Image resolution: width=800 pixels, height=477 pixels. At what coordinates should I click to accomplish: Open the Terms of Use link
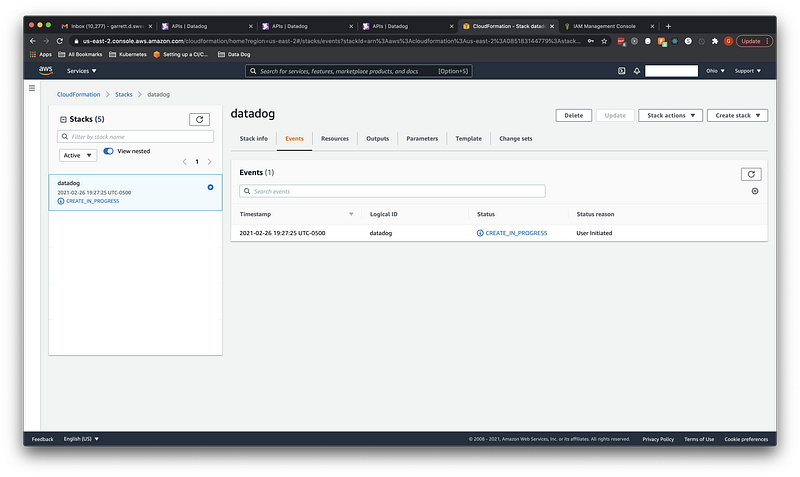tap(699, 439)
